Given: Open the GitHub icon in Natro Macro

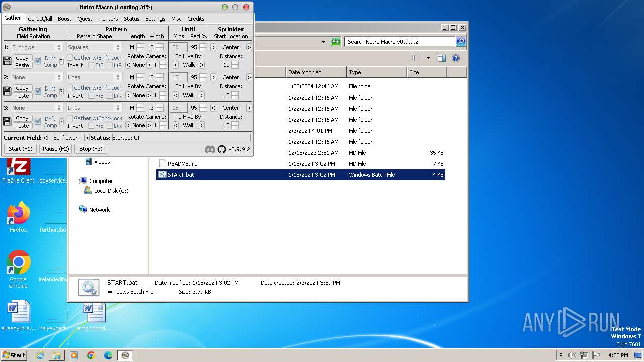Looking at the screenshot, I should coord(222,149).
